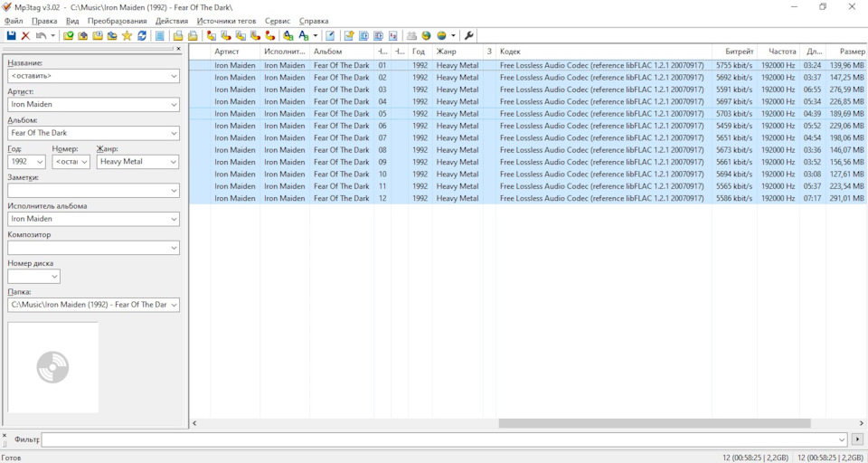Screen dimensions: 868x463
Task: Sort by the Битрейт column header
Action: 734,52
